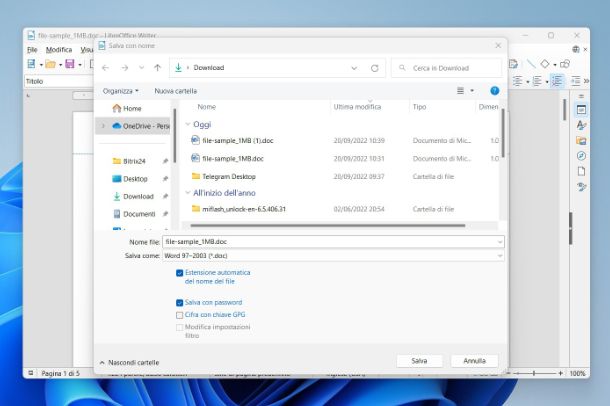Click the Insert line tool in Writer

coord(531,63)
